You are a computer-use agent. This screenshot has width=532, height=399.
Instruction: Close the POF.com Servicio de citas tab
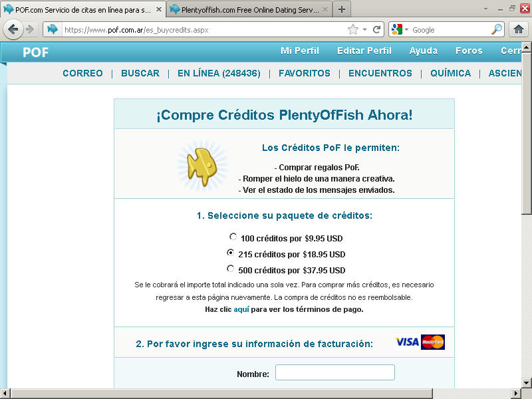point(159,9)
